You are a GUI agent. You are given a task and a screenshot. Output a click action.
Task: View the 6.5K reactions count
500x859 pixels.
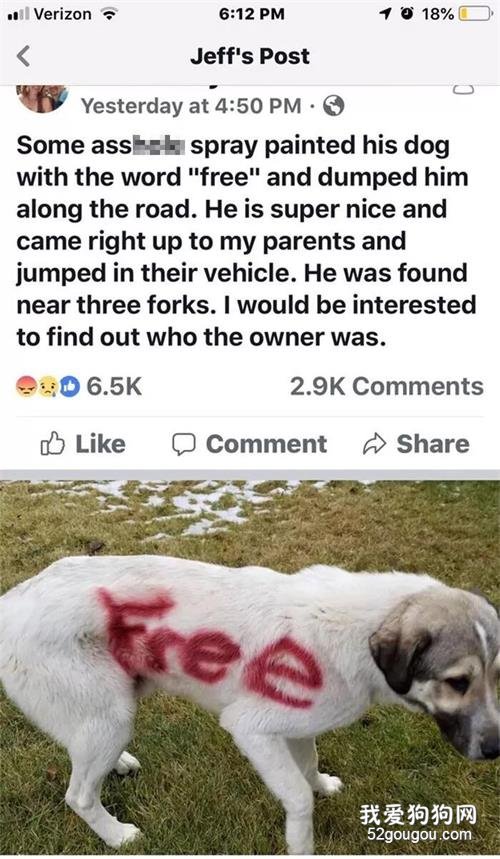click(x=114, y=387)
